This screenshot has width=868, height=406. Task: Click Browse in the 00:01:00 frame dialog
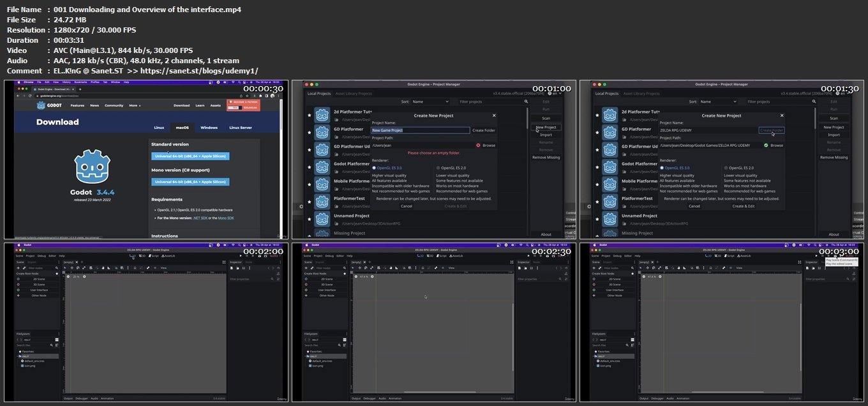tap(488, 146)
